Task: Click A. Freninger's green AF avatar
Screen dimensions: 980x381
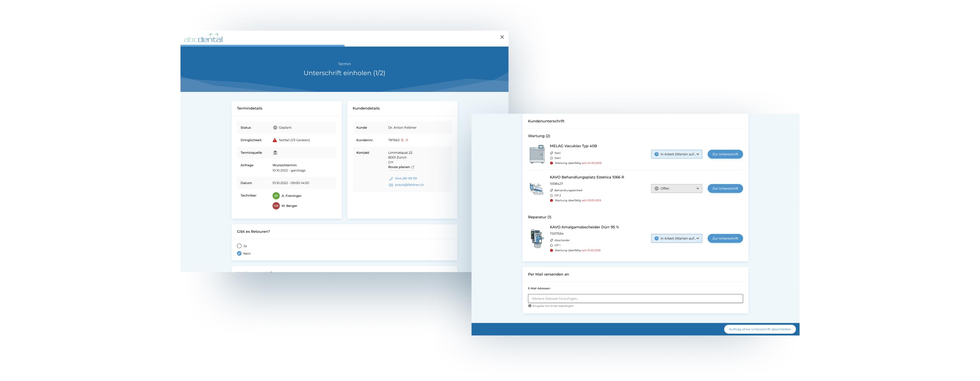Action: 276,196
